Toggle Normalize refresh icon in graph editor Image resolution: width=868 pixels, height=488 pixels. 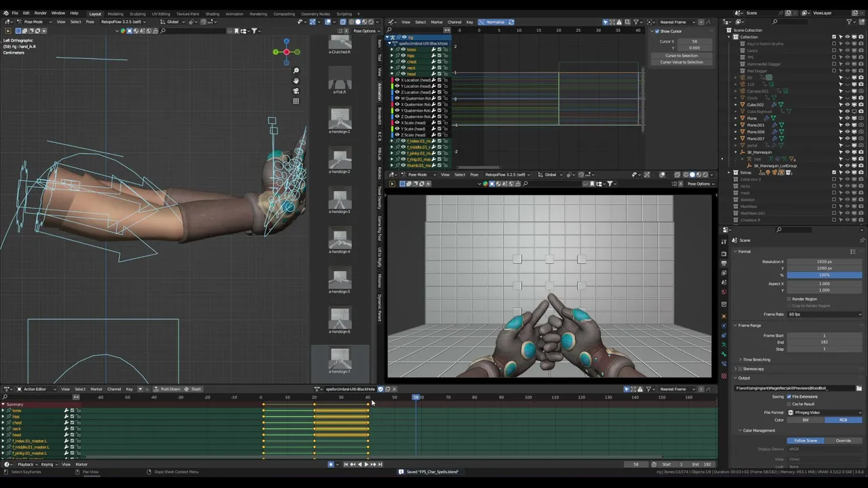[511, 22]
